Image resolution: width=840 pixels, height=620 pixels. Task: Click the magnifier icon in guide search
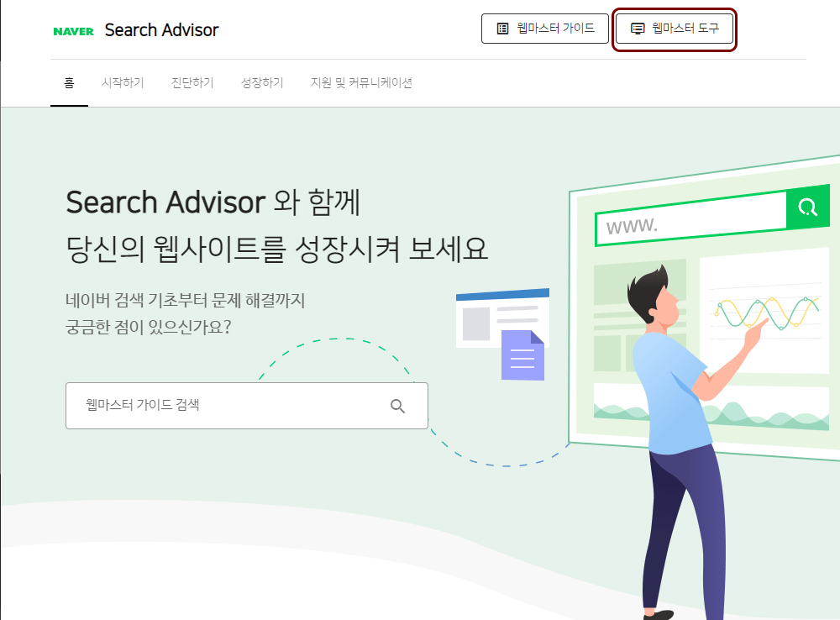[x=397, y=406]
